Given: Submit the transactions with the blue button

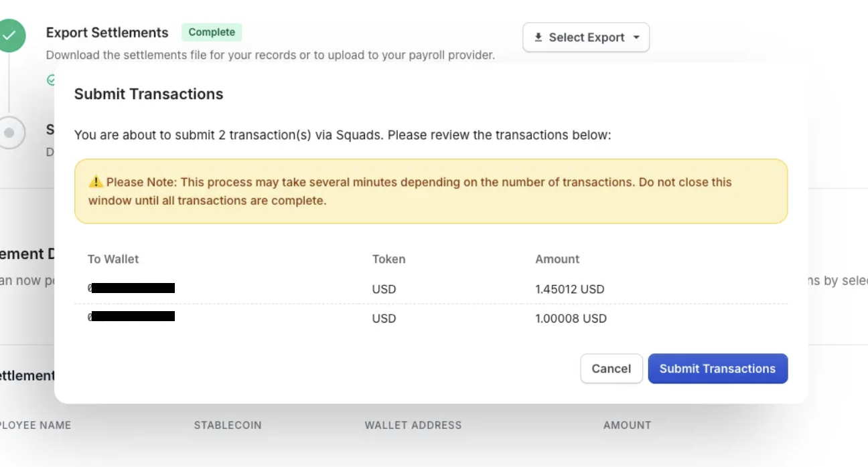Looking at the screenshot, I should [717, 369].
